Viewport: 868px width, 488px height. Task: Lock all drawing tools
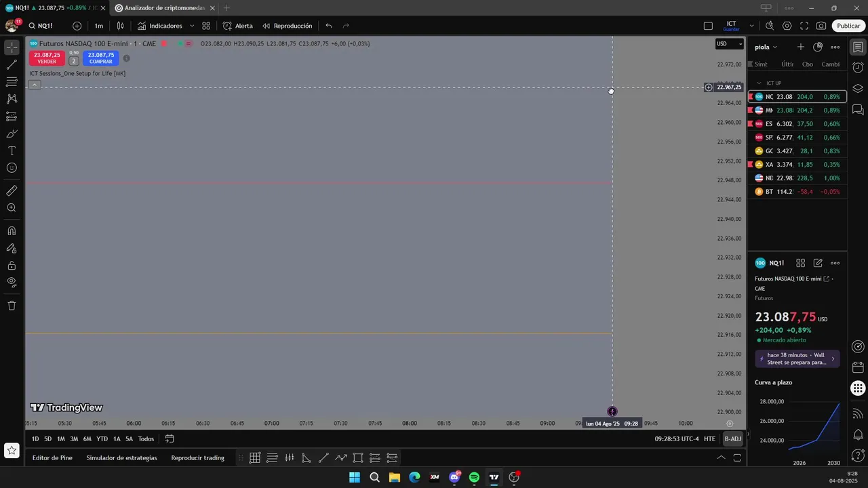[x=12, y=266]
